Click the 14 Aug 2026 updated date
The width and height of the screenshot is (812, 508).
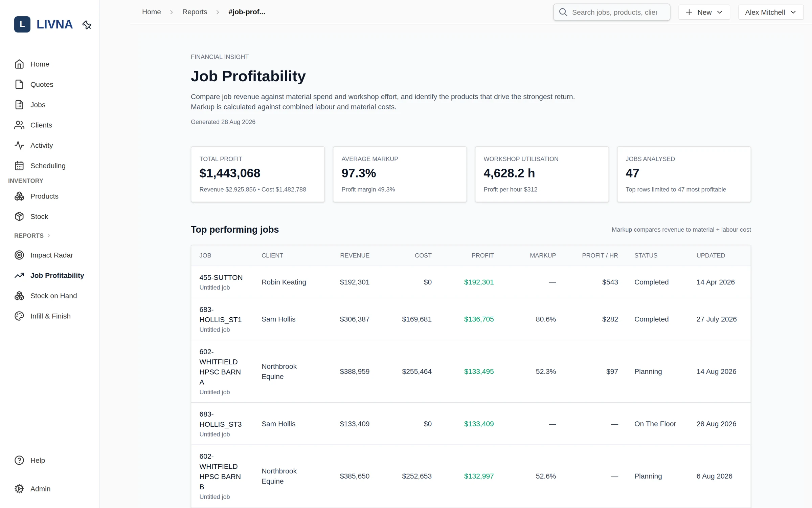pos(716,372)
